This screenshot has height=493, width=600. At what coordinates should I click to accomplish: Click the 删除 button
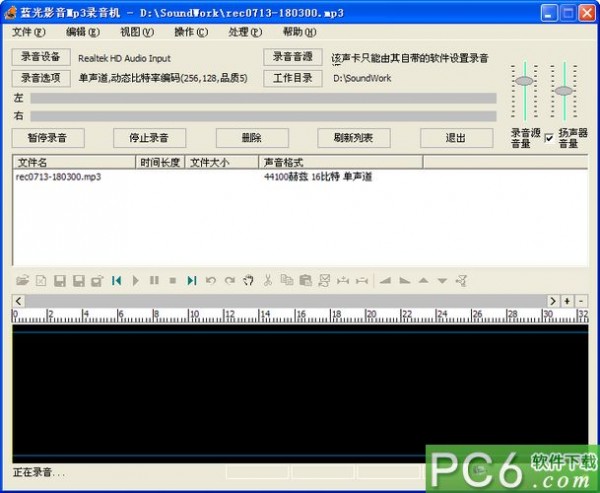click(x=252, y=138)
